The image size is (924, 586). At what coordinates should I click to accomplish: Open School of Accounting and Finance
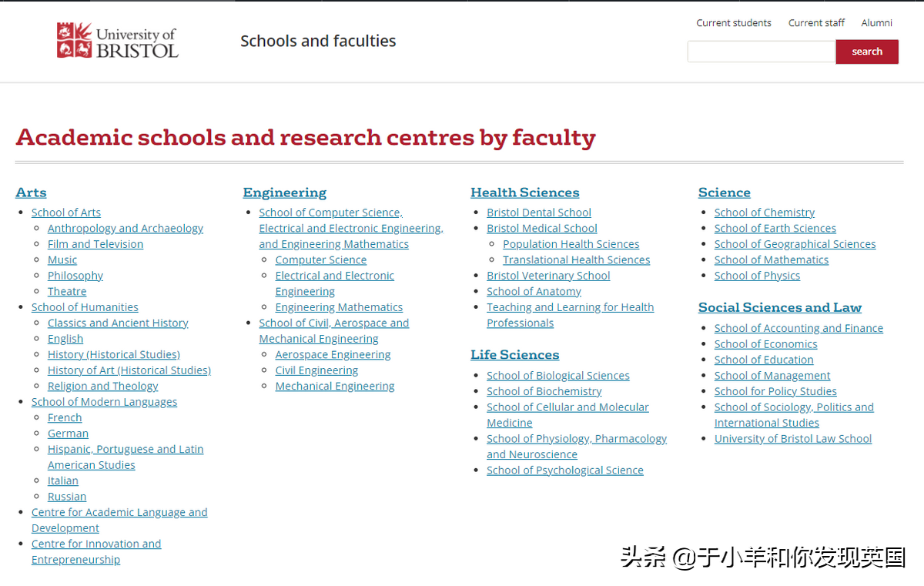coord(798,328)
